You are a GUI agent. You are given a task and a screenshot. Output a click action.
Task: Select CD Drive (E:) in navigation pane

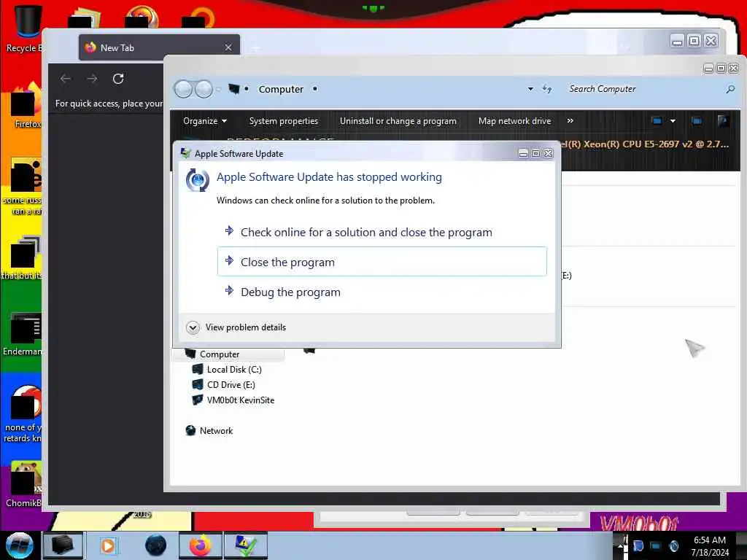point(231,385)
